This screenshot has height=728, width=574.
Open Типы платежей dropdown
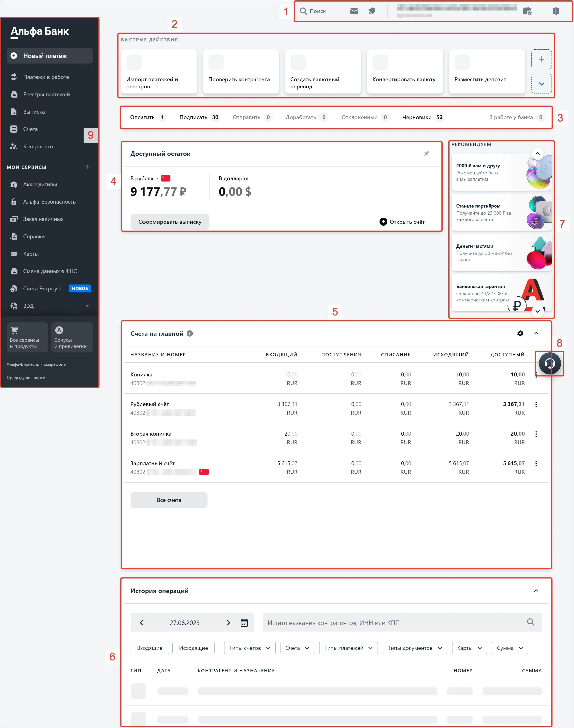[x=349, y=648]
